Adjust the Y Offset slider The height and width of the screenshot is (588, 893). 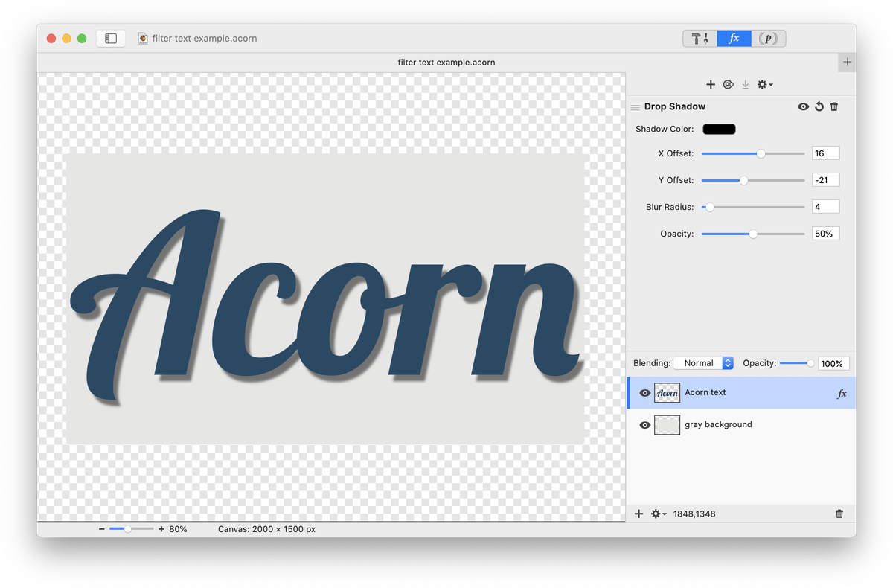753,180
